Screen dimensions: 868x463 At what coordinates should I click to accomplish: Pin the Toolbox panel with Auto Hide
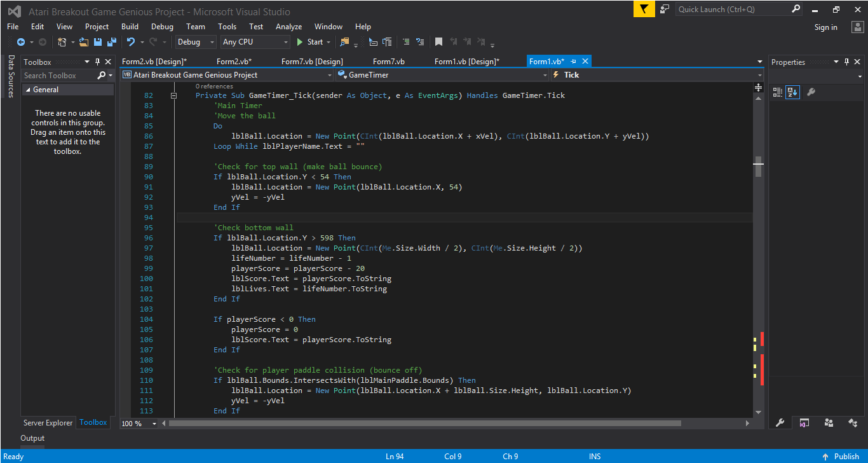(97, 62)
